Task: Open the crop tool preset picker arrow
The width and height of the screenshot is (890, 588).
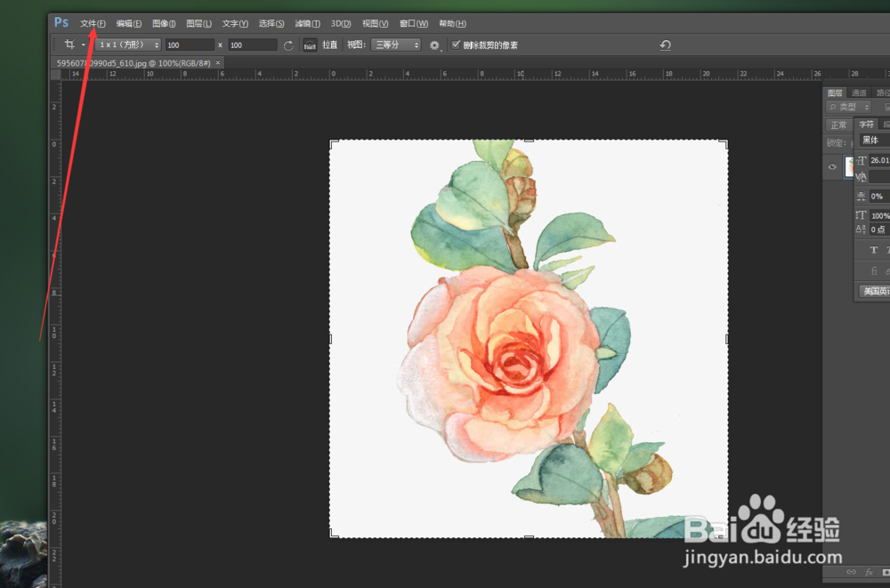Action: (x=84, y=44)
